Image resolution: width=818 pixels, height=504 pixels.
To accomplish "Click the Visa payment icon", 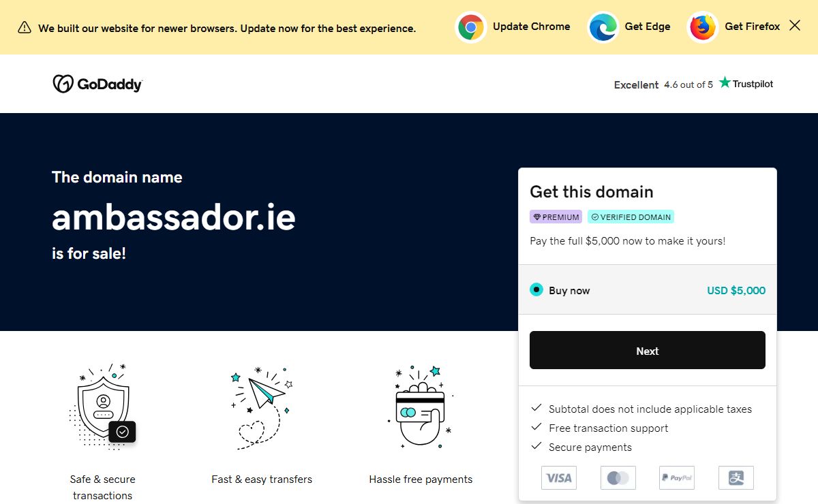I will click(559, 477).
